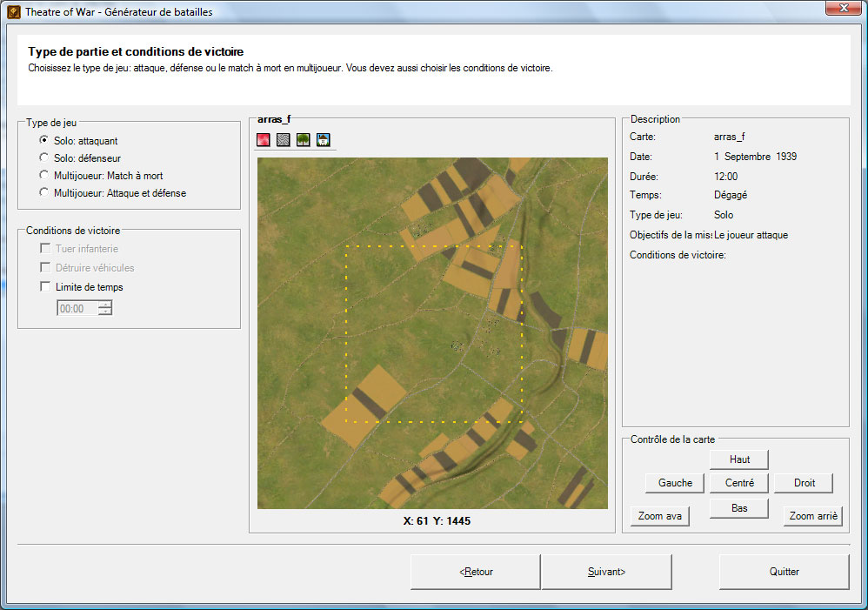
Task: Choose Solo: défenseur game type
Action: (x=44, y=158)
